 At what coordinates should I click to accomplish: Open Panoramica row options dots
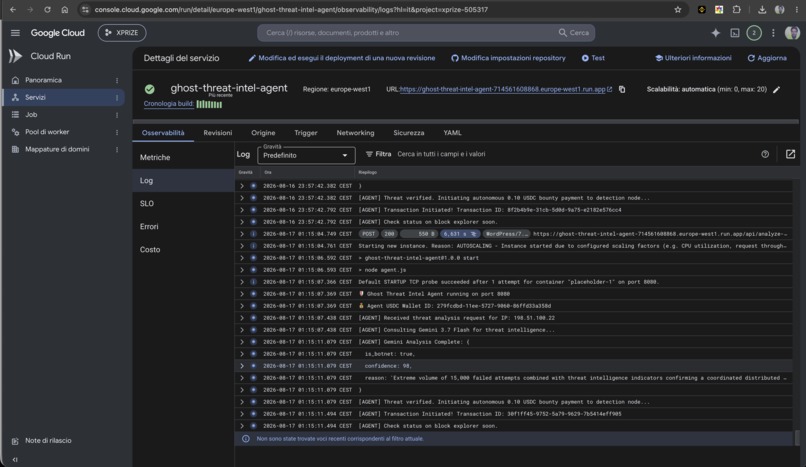click(x=117, y=80)
